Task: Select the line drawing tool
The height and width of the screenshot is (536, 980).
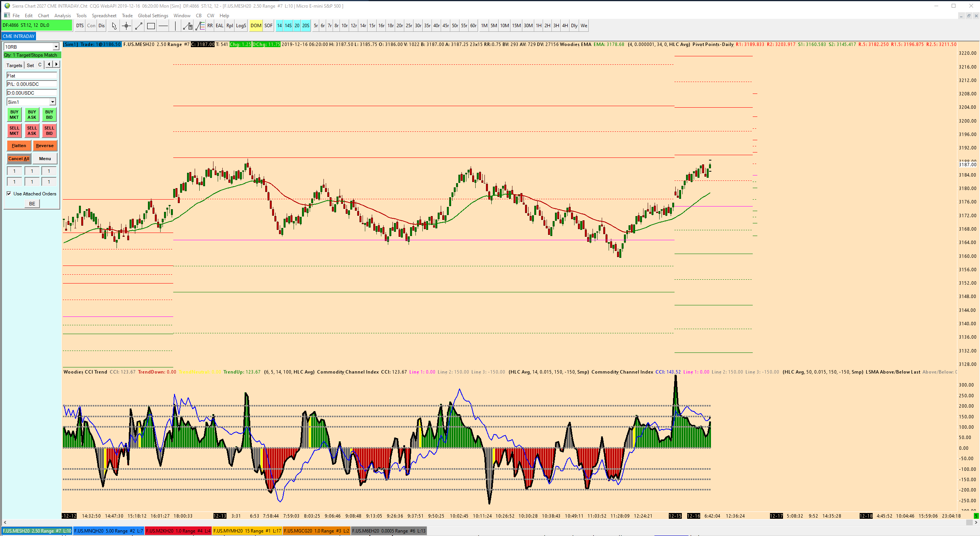Action: (x=139, y=26)
